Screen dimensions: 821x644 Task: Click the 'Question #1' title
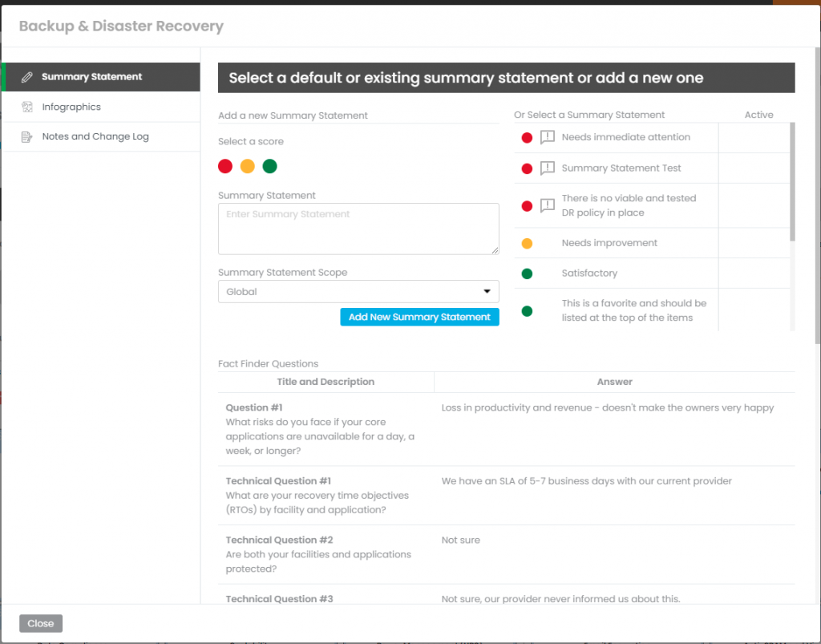(254, 407)
